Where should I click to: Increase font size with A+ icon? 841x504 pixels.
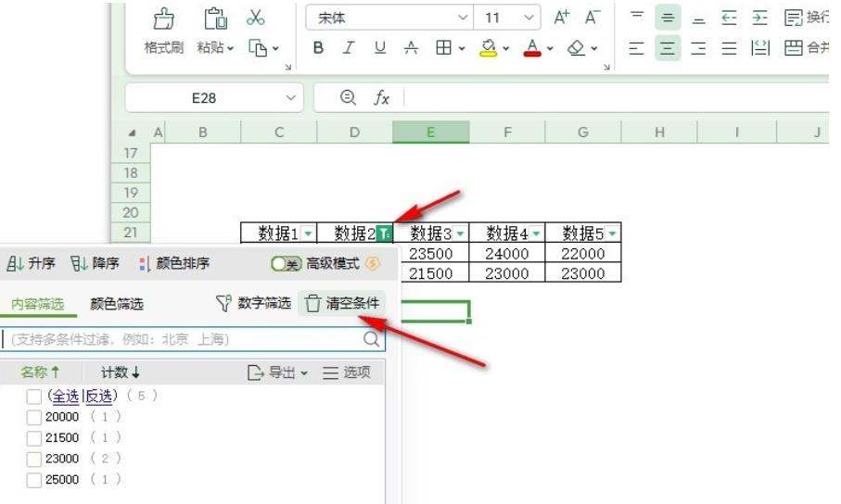[x=562, y=18]
